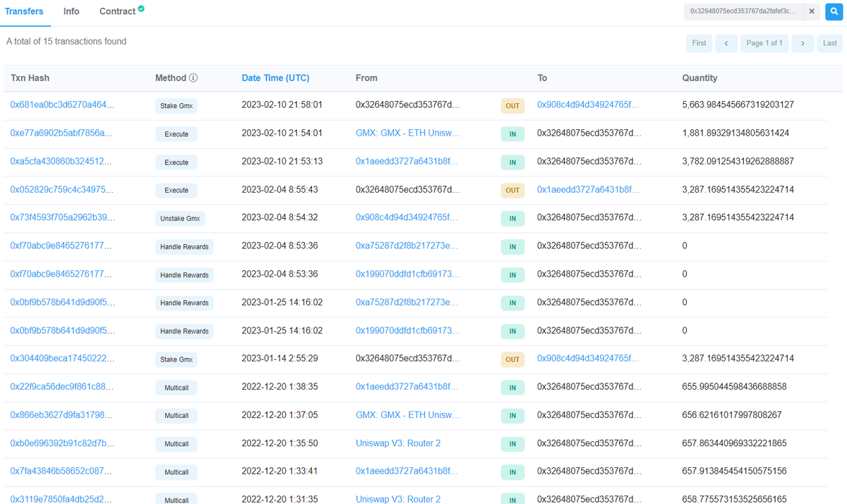Screen dimensions: 847x504
Task: Click the Quantity column header
Action: coord(699,78)
